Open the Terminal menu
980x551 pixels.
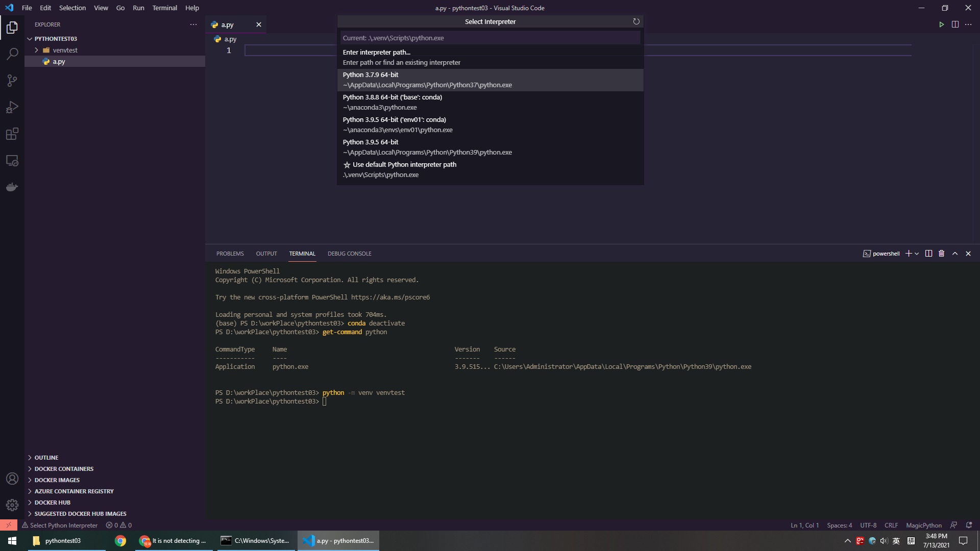pyautogui.click(x=164, y=8)
